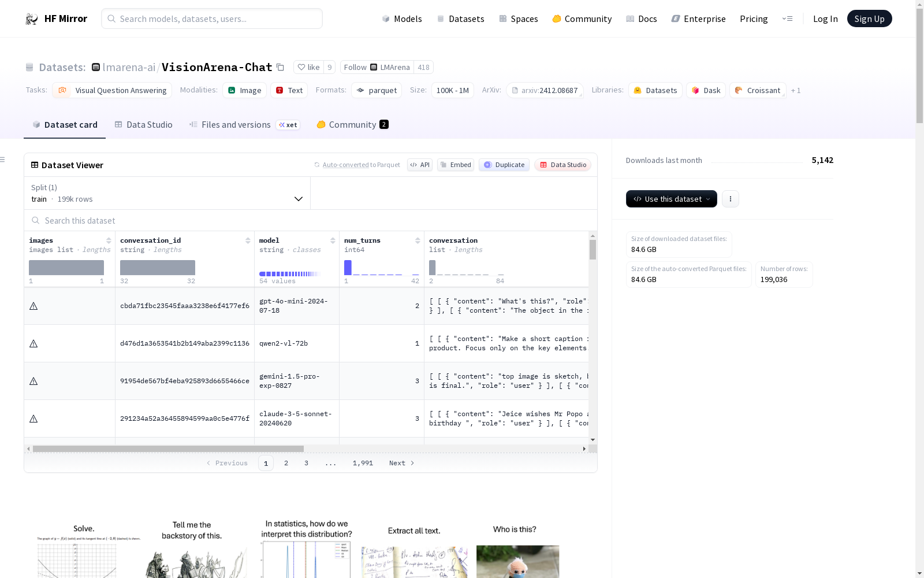The image size is (924, 578).
Task: Select the Image modality tag
Action: 244,90
